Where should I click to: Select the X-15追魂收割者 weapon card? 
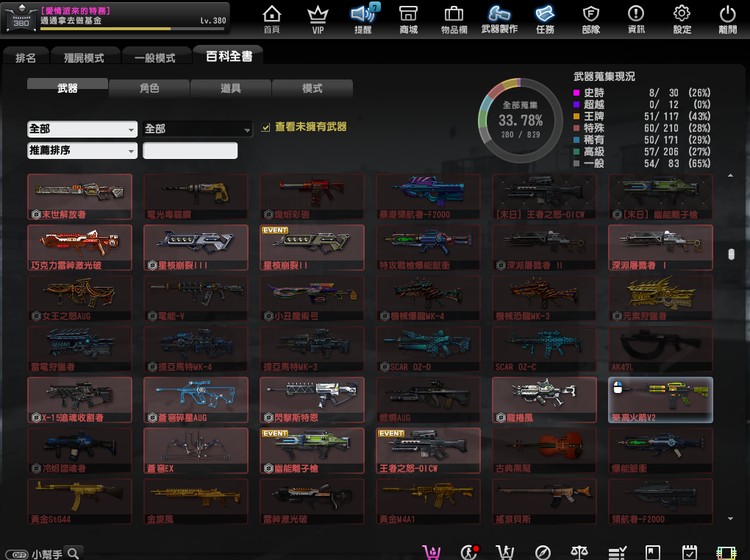pyautogui.click(x=79, y=400)
